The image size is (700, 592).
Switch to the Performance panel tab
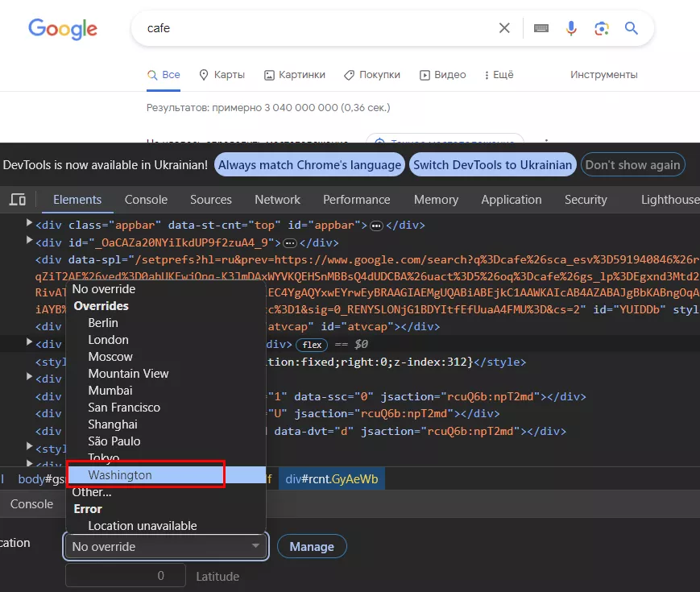click(x=356, y=200)
